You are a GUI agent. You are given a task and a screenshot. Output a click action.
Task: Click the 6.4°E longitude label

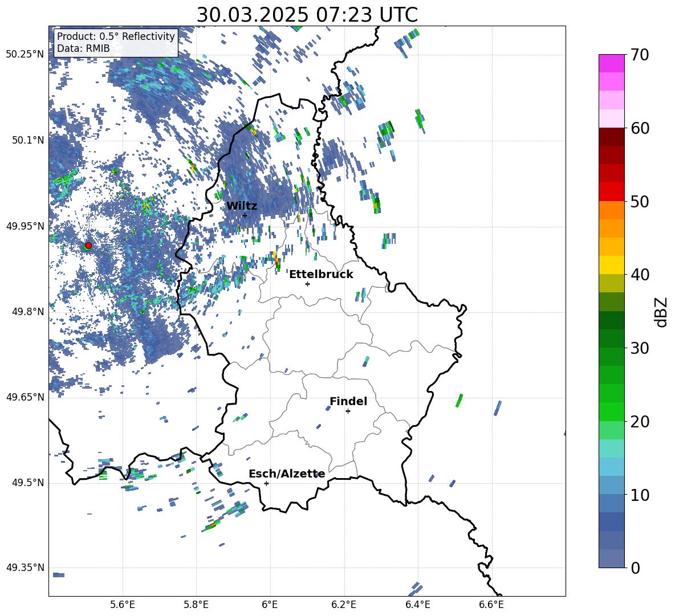(417, 605)
